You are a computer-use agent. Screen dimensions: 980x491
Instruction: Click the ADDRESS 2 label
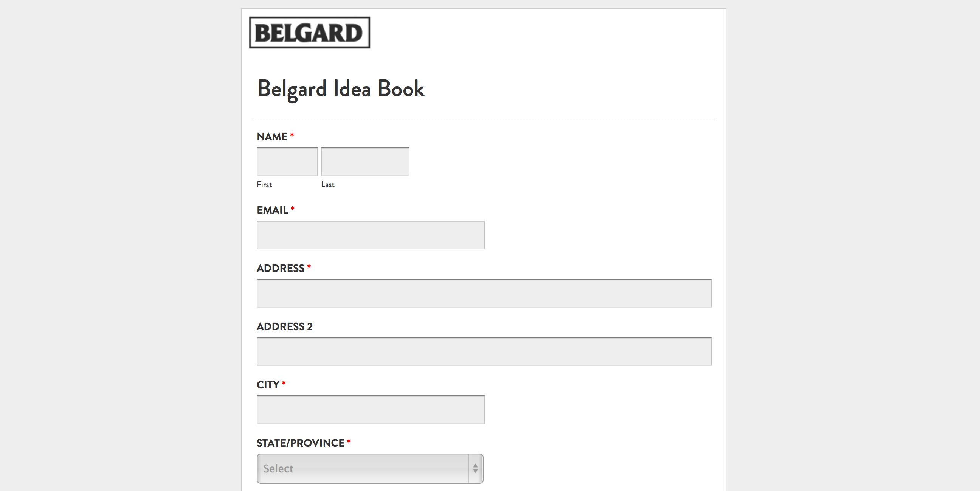point(285,326)
